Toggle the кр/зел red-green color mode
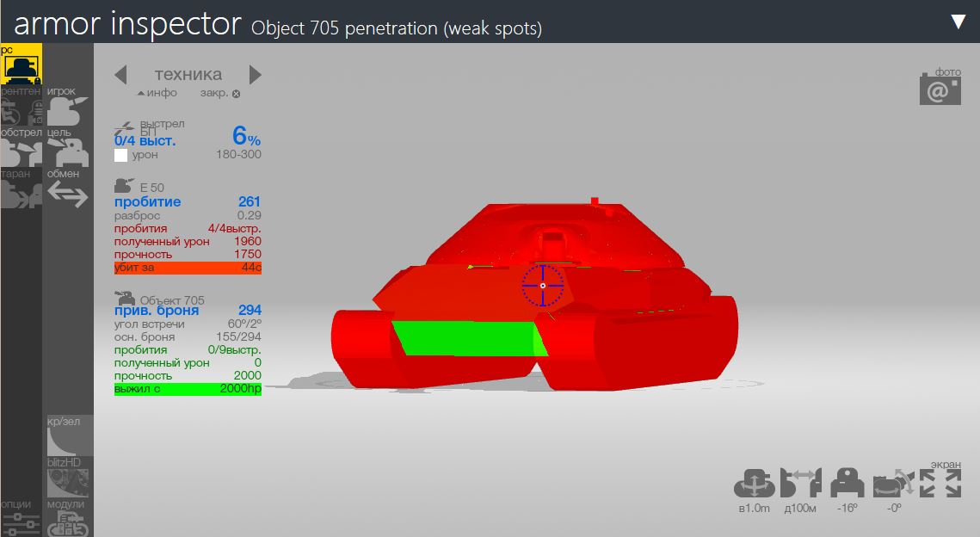980x537 pixels. (x=70, y=442)
